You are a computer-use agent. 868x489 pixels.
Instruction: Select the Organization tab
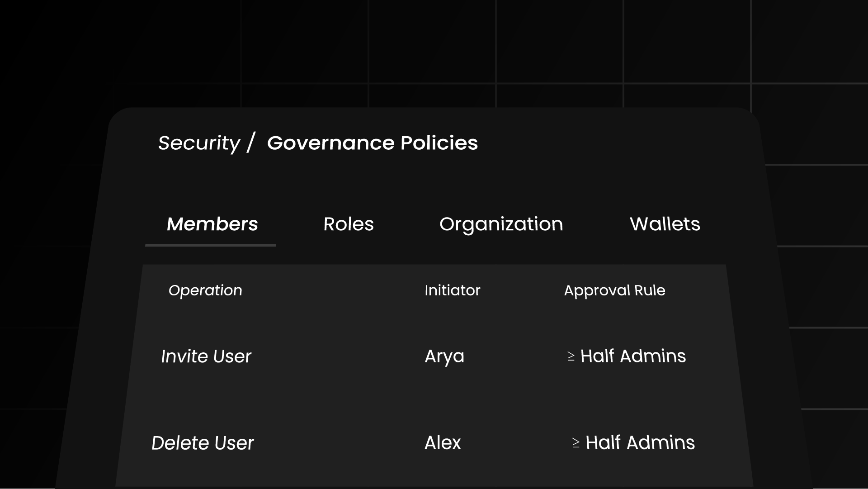coord(501,224)
